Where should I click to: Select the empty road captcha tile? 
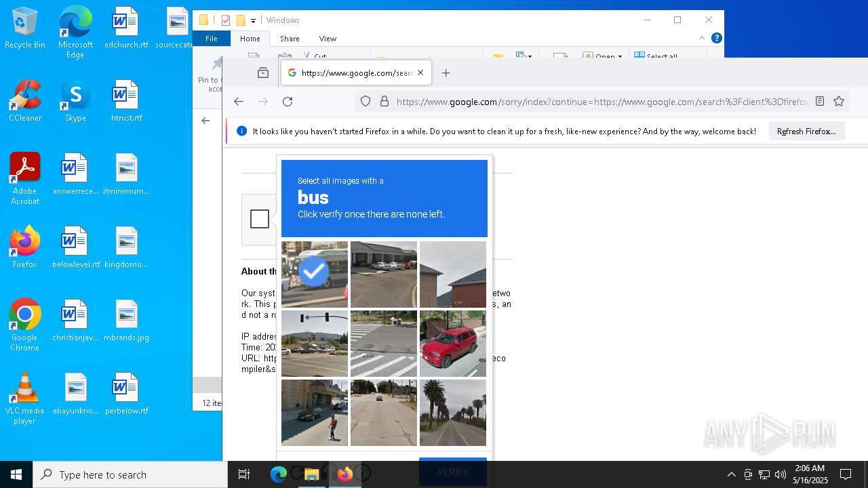point(384,413)
